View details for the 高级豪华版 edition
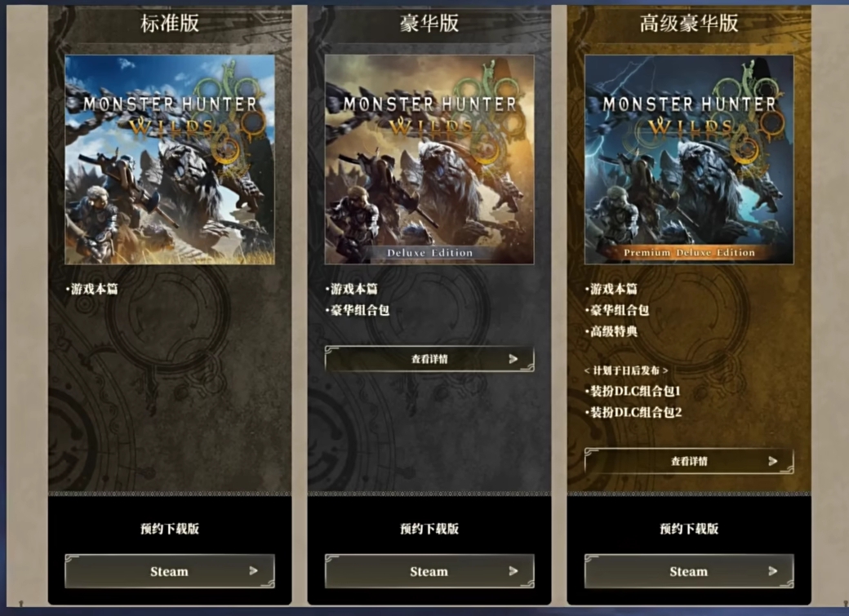849x616 pixels. [689, 461]
